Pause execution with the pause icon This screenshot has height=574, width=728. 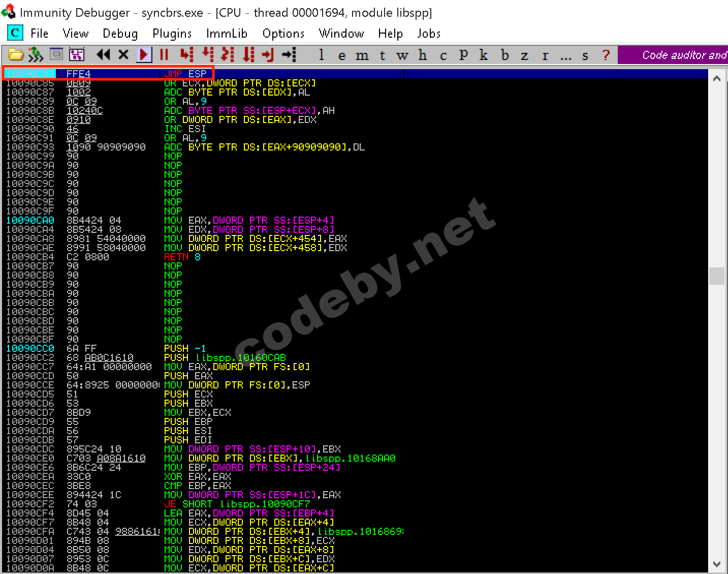point(164,54)
